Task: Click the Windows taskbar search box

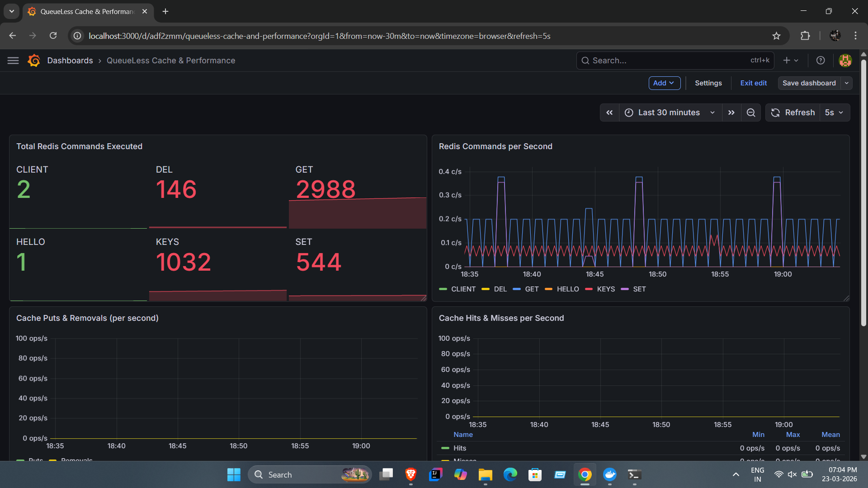Action: (x=310, y=474)
